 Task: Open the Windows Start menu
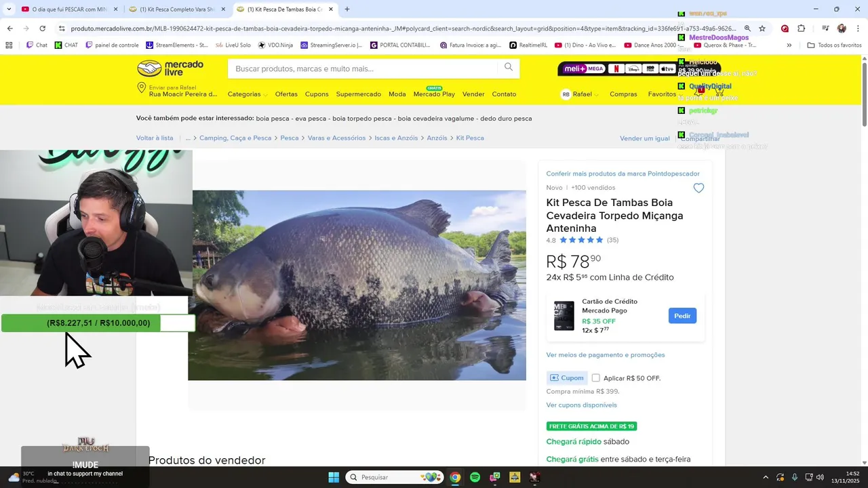(x=334, y=477)
